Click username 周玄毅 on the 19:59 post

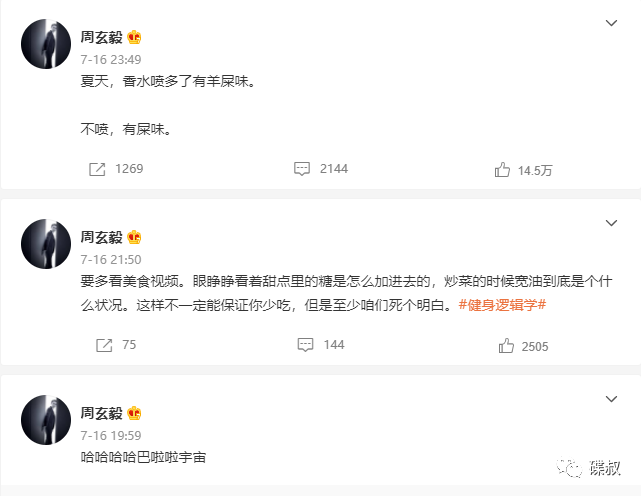coord(101,413)
